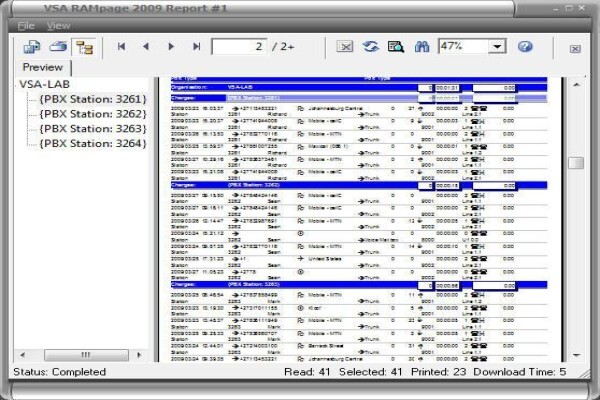Image resolution: width=600 pixels, height=400 pixels.
Task: Go to the last page
Action: (x=196, y=47)
